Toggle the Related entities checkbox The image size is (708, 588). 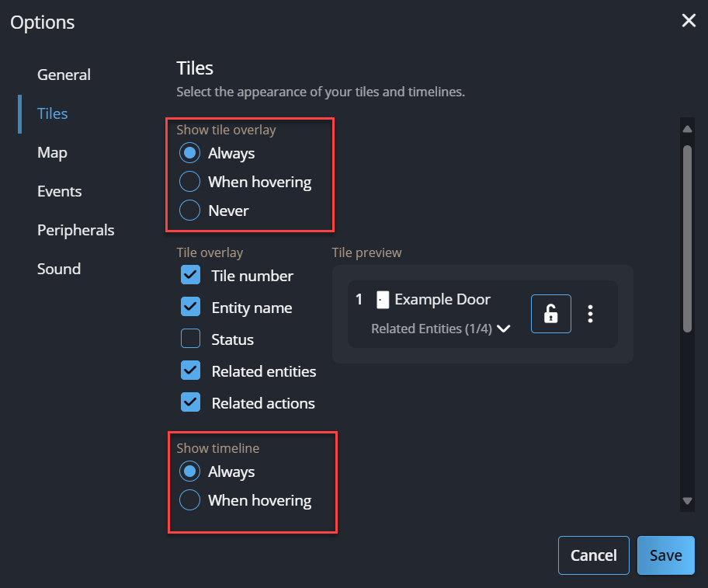click(x=190, y=371)
